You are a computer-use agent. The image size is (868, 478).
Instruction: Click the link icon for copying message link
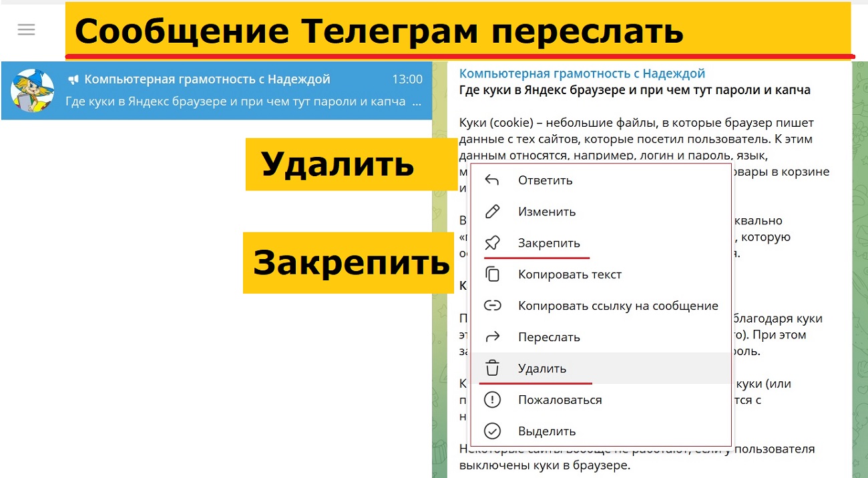click(492, 306)
